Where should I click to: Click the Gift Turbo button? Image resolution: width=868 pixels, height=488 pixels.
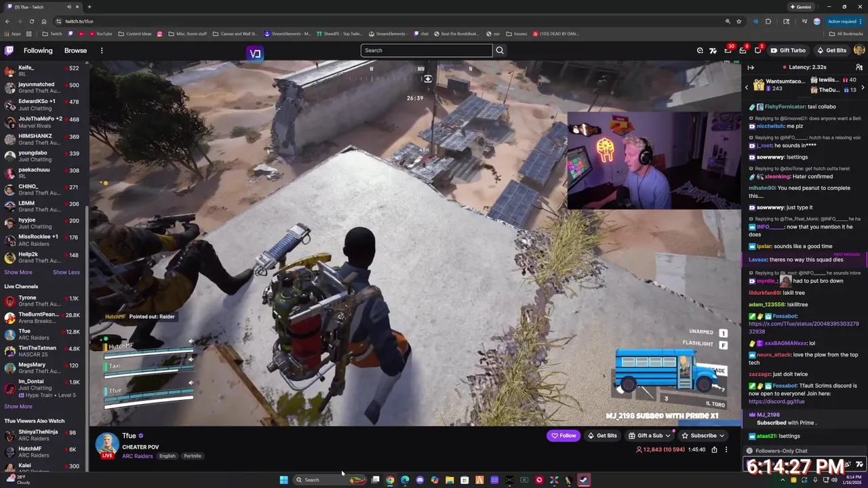pyautogui.click(x=787, y=50)
